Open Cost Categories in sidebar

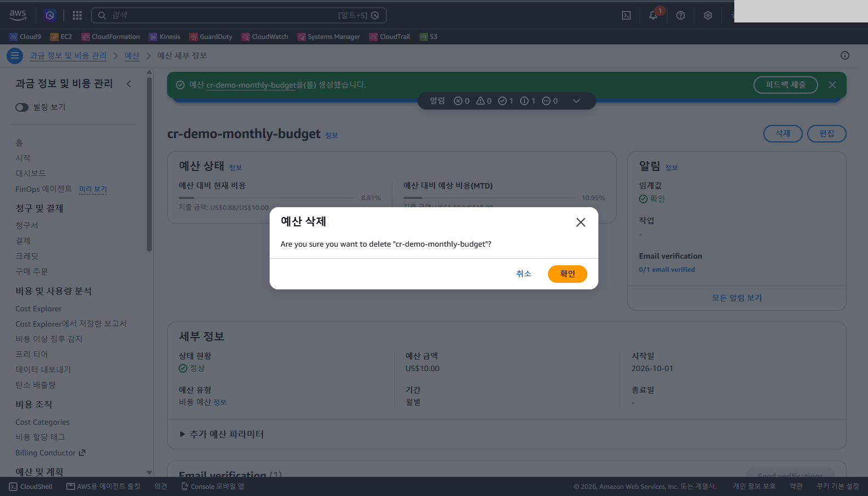42,422
